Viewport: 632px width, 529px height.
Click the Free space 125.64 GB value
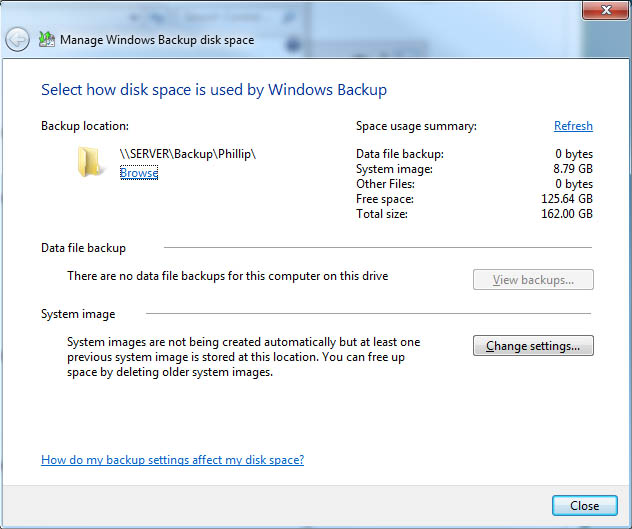tap(567, 198)
